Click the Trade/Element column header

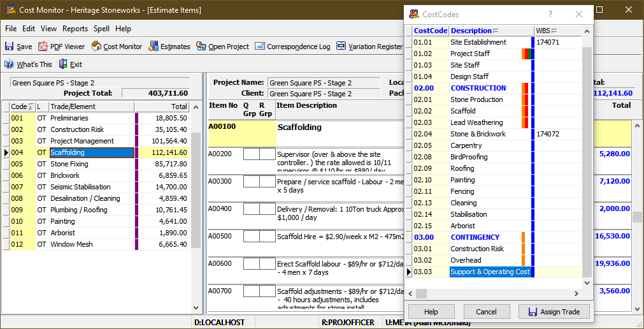(x=91, y=106)
